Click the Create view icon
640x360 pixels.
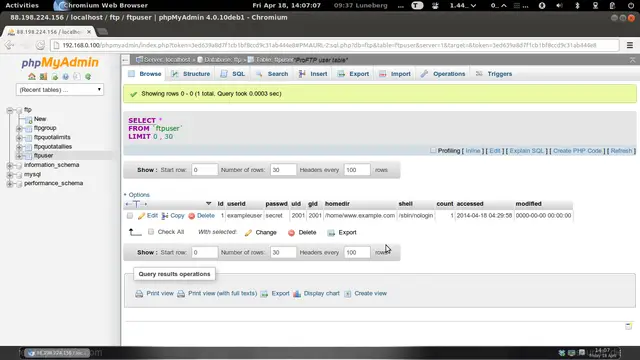[347, 293]
